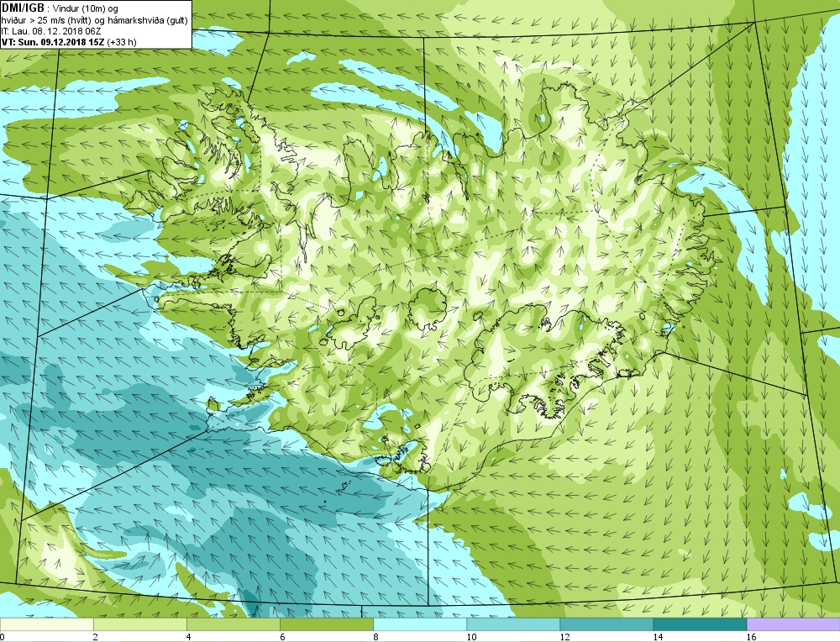Click the scale label '4'
Image resolution: width=840 pixels, height=642 pixels.
pos(189,637)
